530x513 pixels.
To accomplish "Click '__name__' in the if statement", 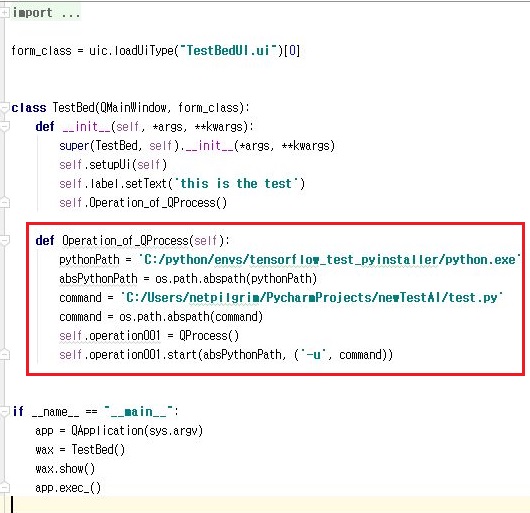I will click(x=55, y=412).
